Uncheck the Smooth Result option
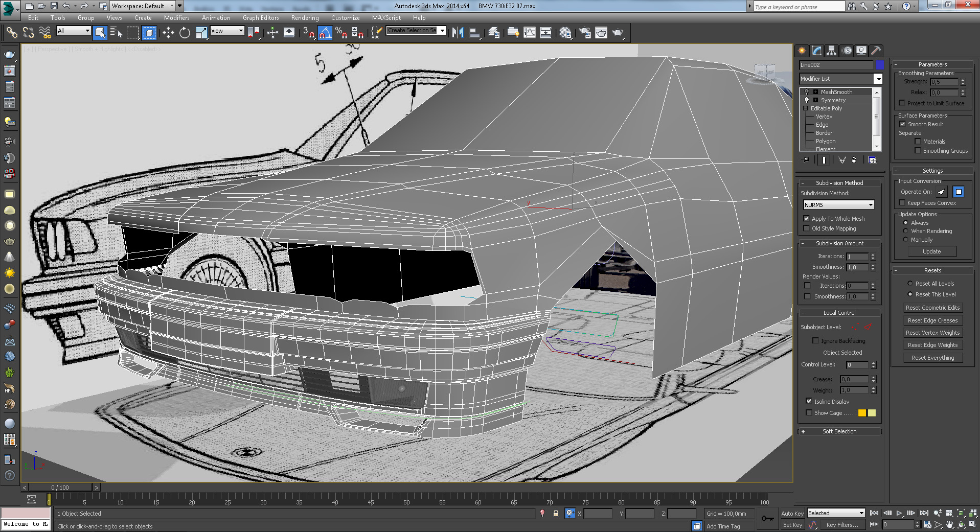 [x=903, y=124]
